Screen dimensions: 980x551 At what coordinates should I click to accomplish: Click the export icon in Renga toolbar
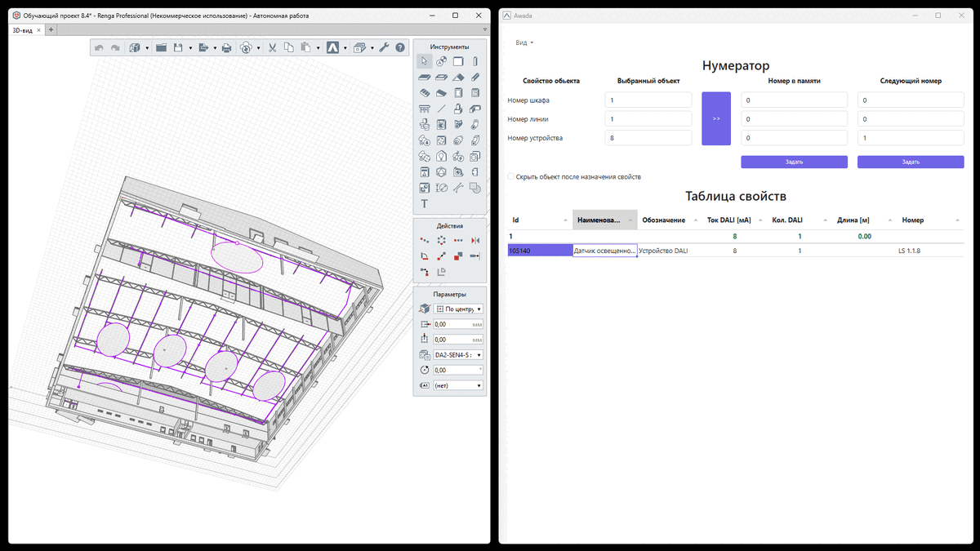(x=204, y=48)
